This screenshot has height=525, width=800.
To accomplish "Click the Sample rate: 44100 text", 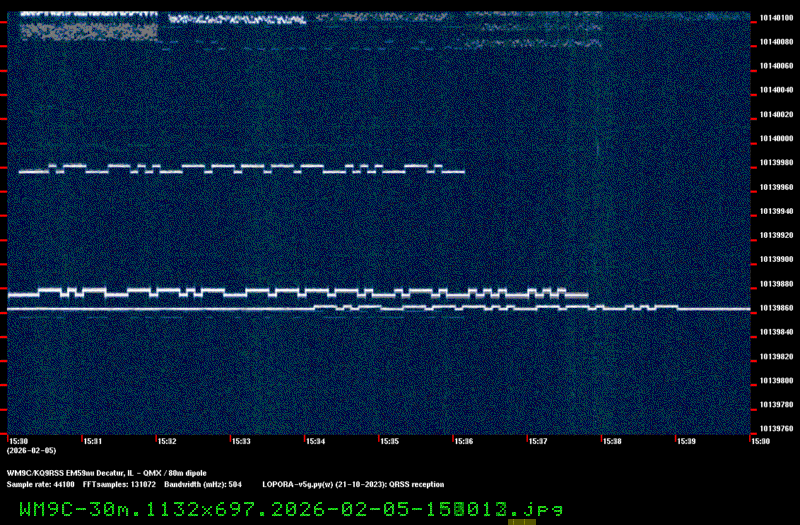I will [x=40, y=485].
